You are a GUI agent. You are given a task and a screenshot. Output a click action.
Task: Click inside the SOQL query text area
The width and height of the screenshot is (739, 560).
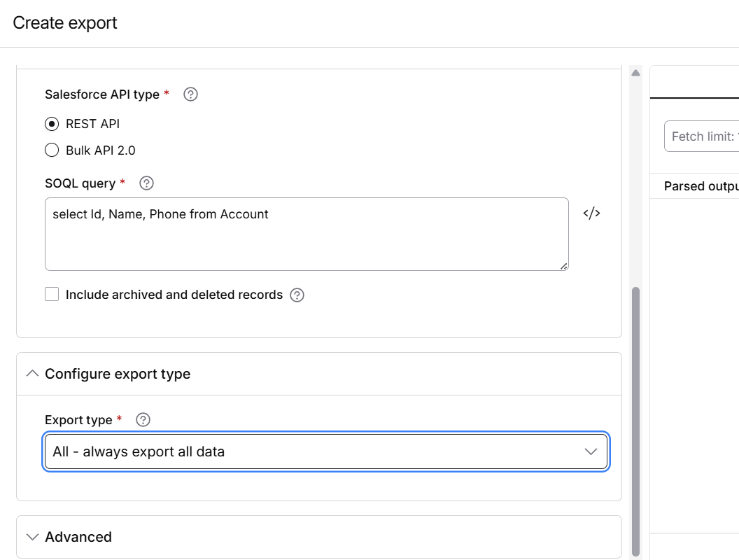click(x=306, y=233)
